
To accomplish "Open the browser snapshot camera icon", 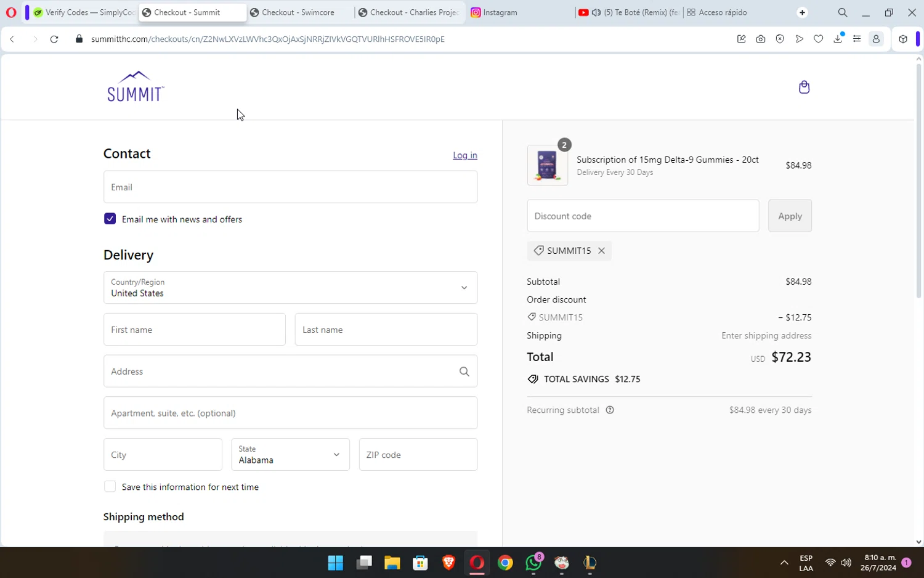I will tap(761, 39).
